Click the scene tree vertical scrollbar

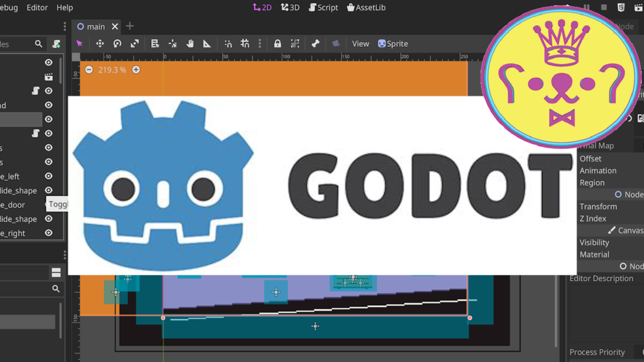click(x=61, y=70)
